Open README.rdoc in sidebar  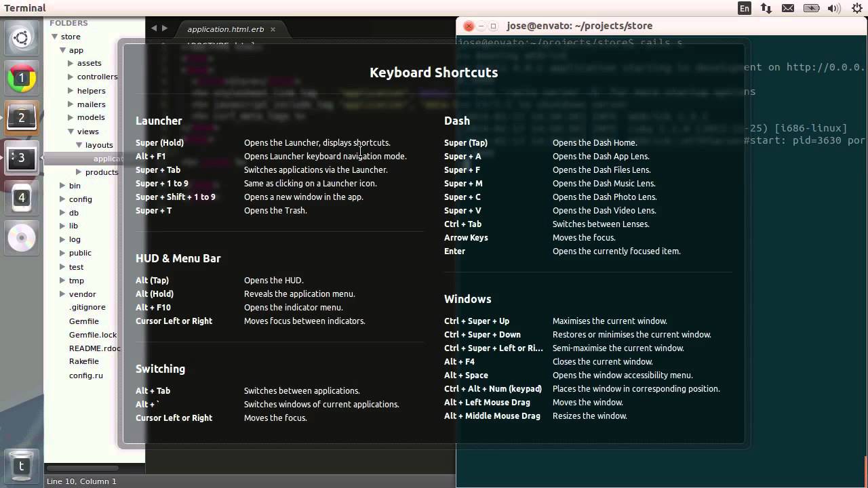[x=94, y=348]
